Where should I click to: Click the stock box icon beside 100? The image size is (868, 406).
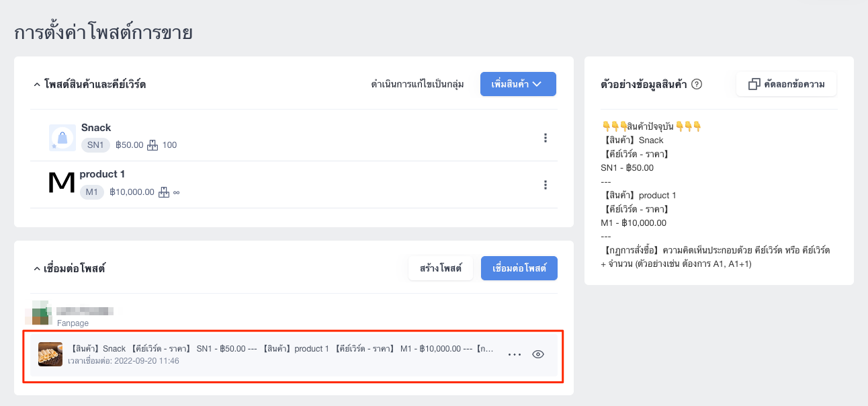point(152,145)
